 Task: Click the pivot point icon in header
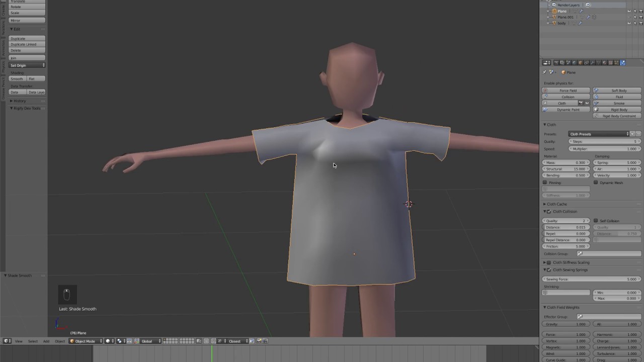[120, 341]
